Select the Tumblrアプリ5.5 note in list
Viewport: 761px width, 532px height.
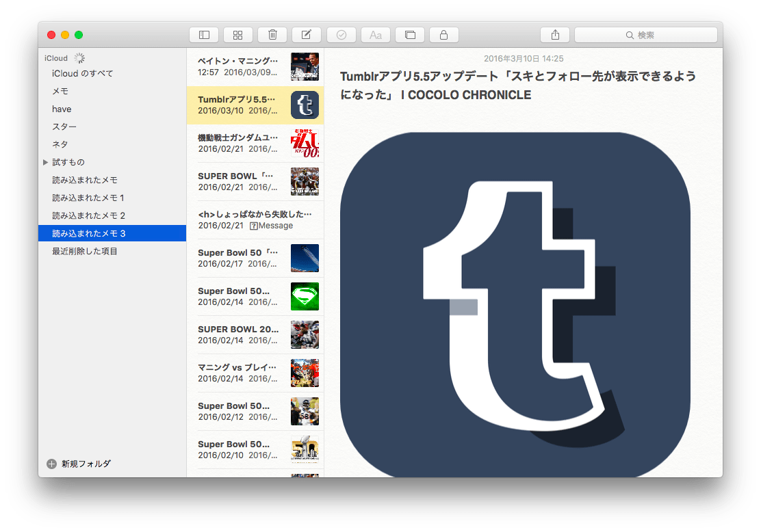tap(255, 105)
